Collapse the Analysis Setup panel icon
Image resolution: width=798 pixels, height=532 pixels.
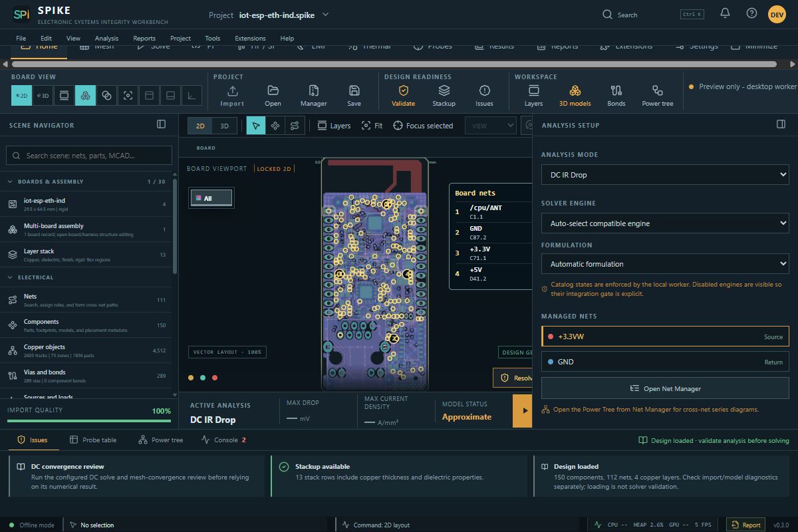[781, 124]
